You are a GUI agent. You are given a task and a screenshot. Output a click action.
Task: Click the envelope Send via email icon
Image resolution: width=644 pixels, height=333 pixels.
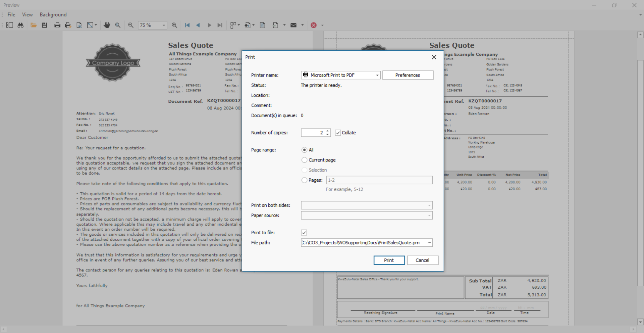pos(293,25)
